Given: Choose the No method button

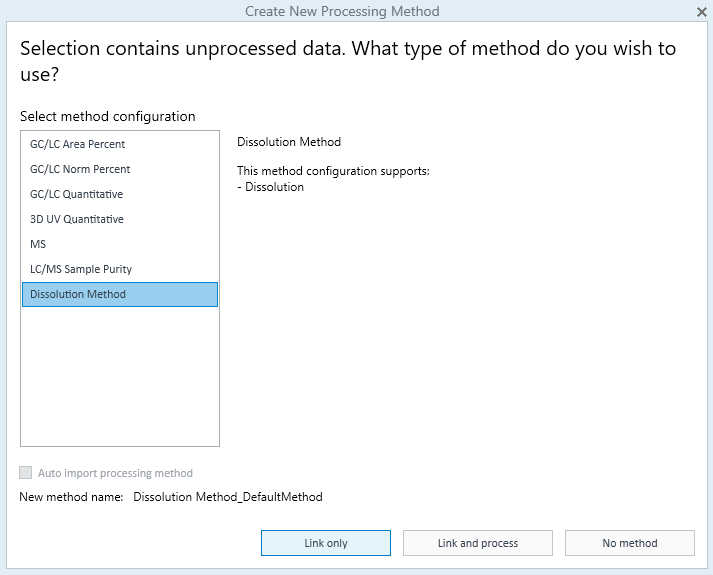Looking at the screenshot, I should [630, 543].
